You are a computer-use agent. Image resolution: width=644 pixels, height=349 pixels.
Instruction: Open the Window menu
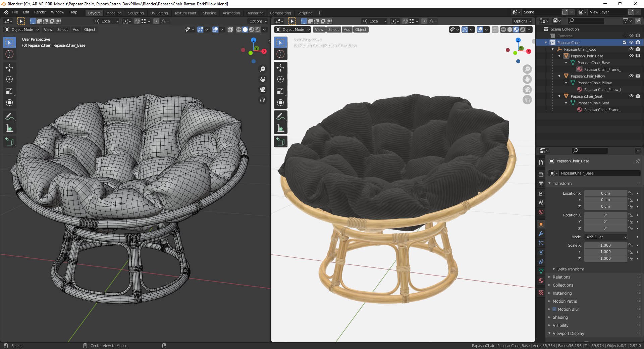(57, 12)
